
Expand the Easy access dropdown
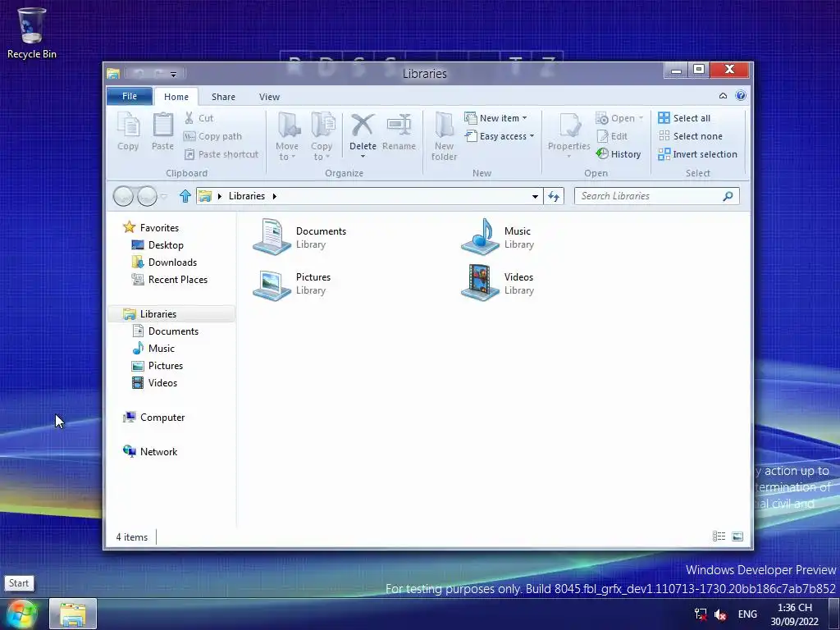pos(532,136)
